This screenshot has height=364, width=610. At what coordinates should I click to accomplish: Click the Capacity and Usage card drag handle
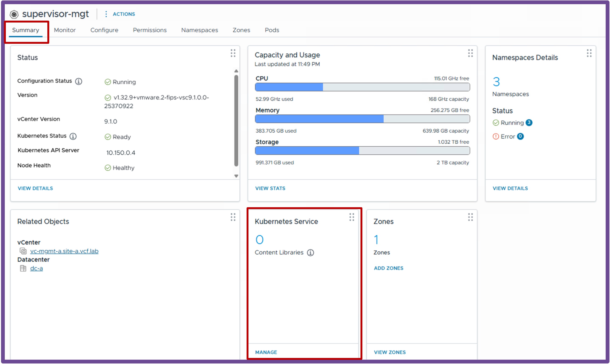pyautogui.click(x=470, y=53)
